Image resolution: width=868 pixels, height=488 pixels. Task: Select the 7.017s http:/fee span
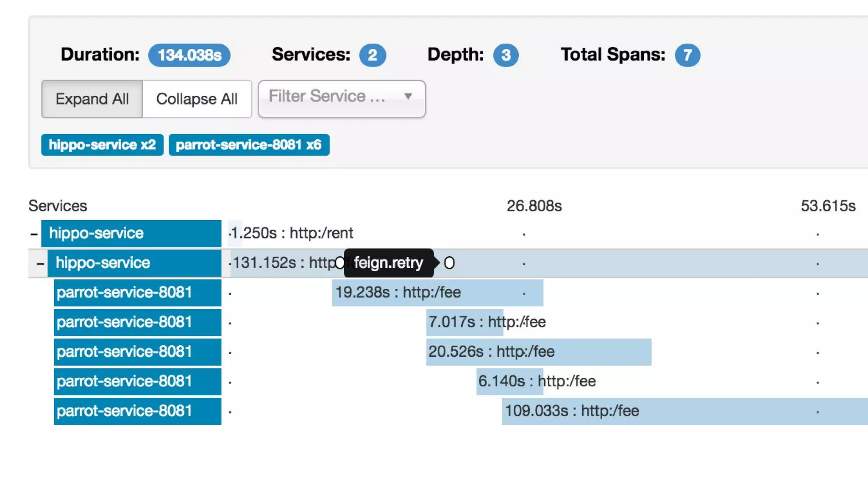(465, 322)
